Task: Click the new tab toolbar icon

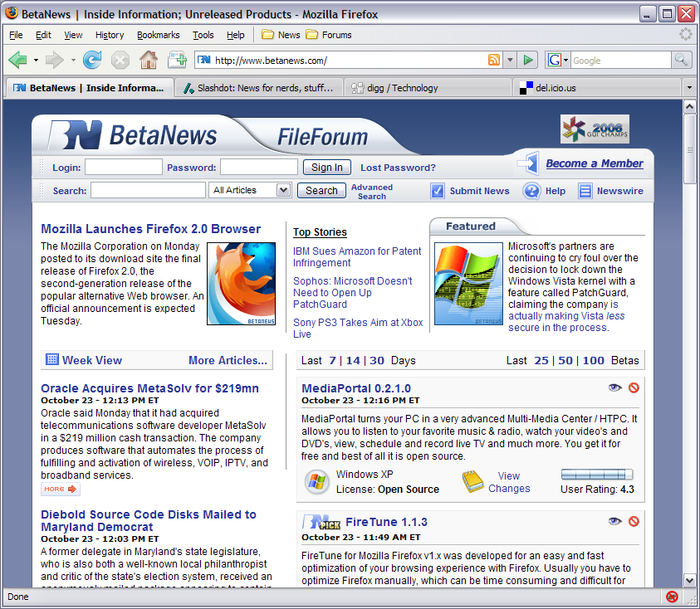Action: pos(177,60)
